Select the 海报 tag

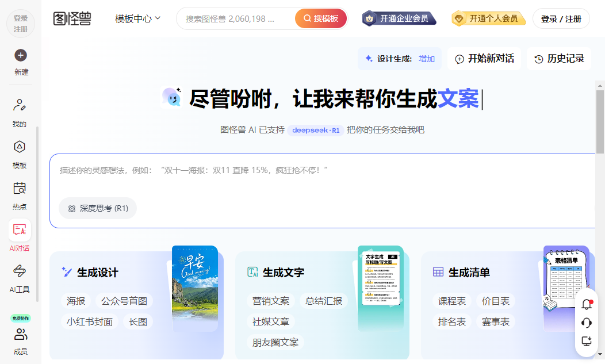pos(76,301)
